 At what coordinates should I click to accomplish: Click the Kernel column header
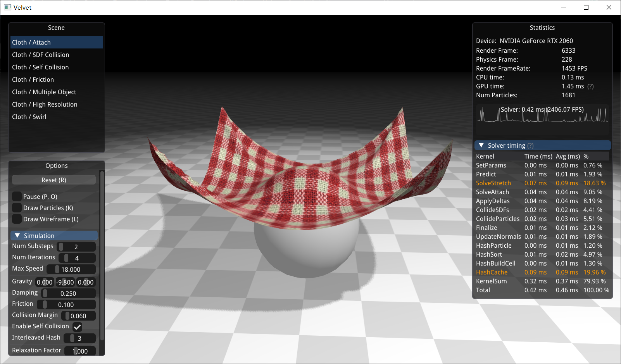point(485,156)
